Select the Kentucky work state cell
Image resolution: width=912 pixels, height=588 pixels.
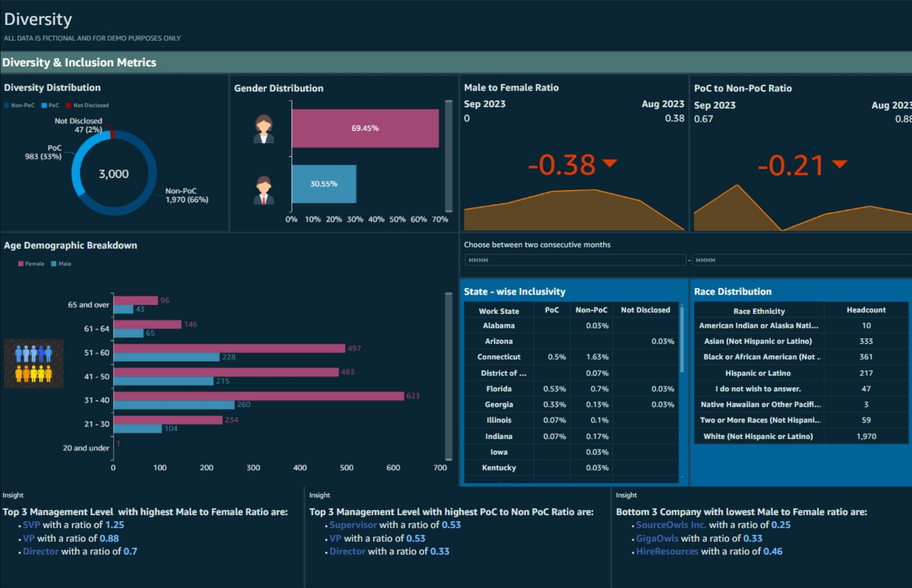(x=499, y=468)
